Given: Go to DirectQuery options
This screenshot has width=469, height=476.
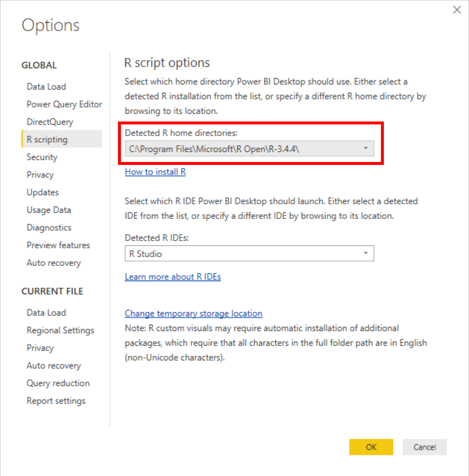Looking at the screenshot, I should coord(50,121).
